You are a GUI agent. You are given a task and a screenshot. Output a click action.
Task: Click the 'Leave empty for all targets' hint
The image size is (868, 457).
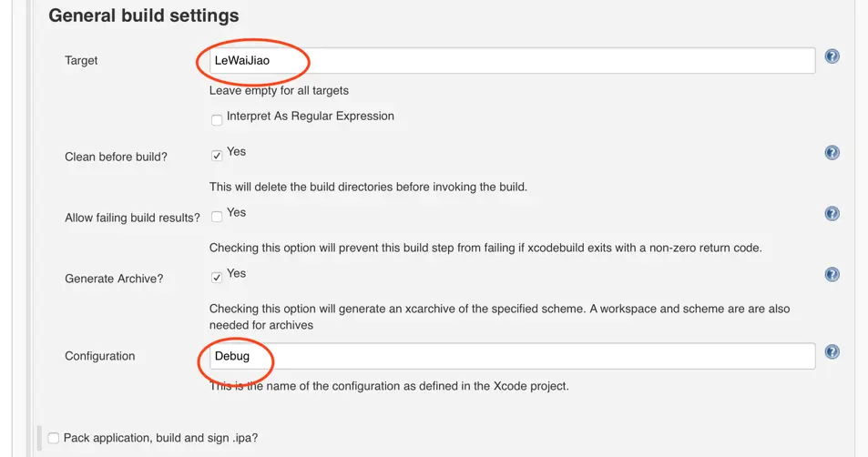[x=279, y=90]
